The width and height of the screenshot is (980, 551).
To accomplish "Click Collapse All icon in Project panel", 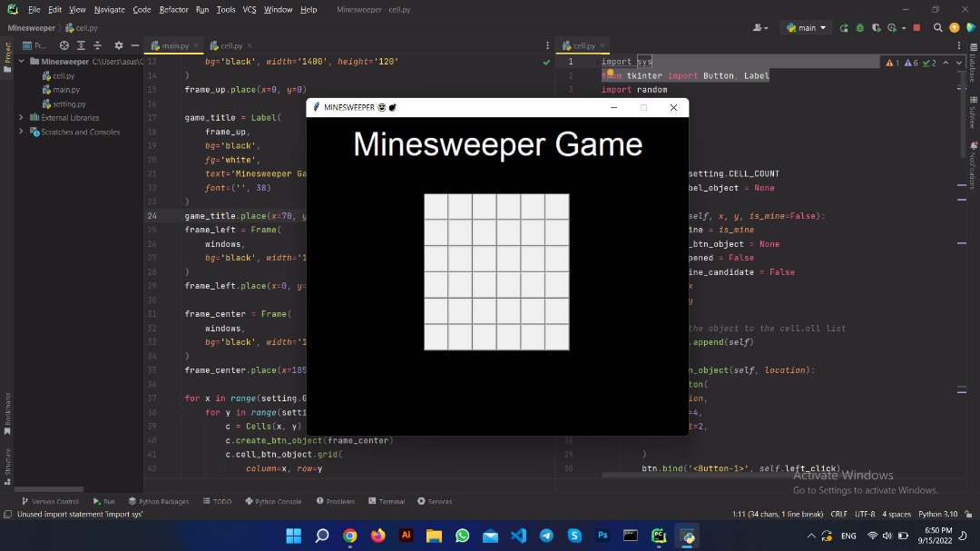I will (x=97, y=45).
